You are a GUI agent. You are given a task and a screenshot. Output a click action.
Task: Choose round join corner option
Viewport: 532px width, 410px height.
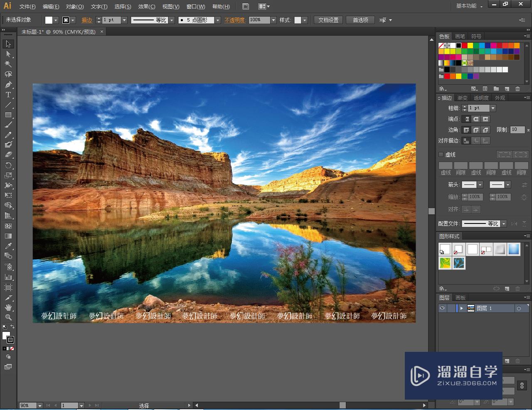point(476,130)
